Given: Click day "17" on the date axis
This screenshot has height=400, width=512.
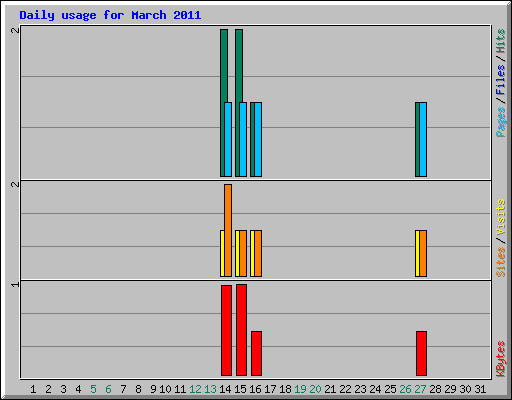Looking at the screenshot, I should point(270,389).
